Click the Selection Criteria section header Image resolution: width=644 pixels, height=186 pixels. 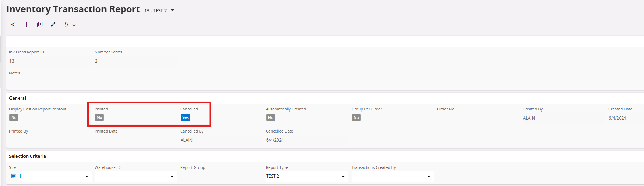tap(28, 156)
